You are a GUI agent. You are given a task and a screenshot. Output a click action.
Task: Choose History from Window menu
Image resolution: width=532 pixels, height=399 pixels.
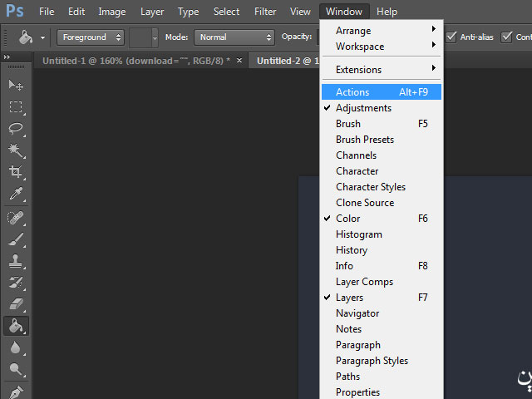tap(382, 250)
